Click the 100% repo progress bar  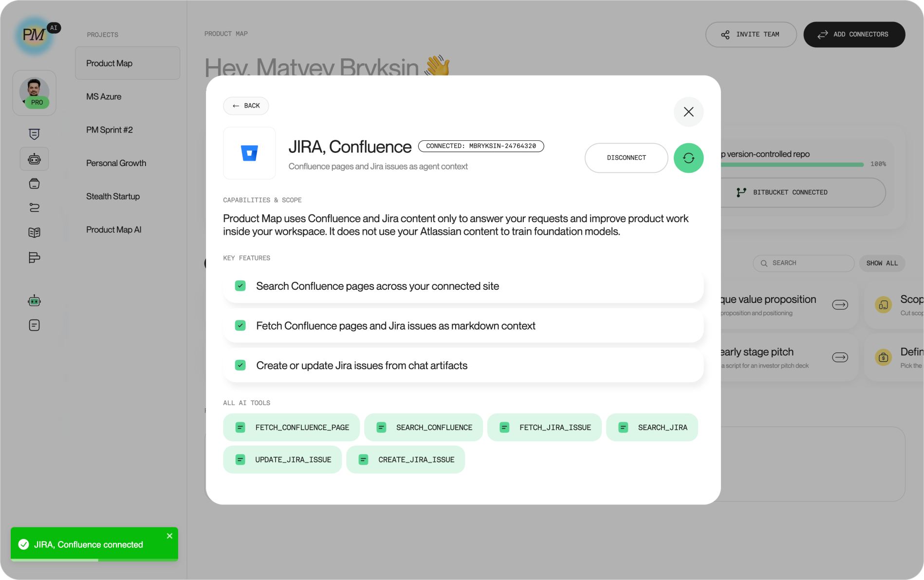tap(792, 165)
